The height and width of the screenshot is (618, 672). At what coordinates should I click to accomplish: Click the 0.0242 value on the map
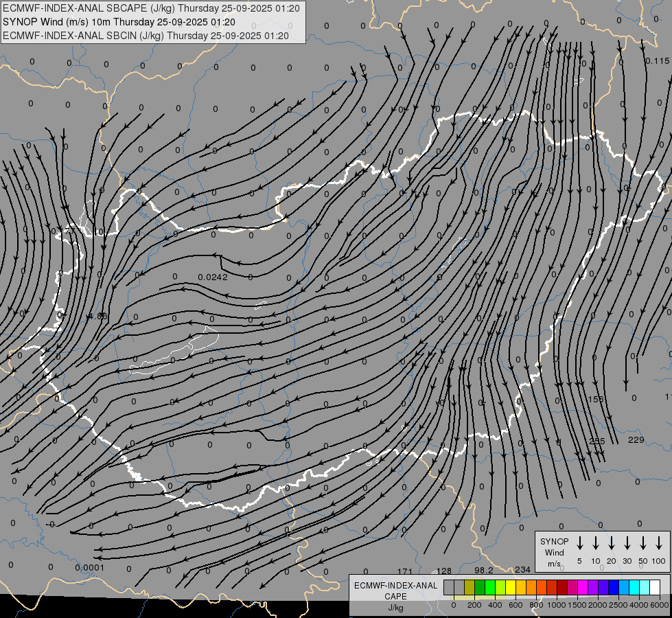213,277
